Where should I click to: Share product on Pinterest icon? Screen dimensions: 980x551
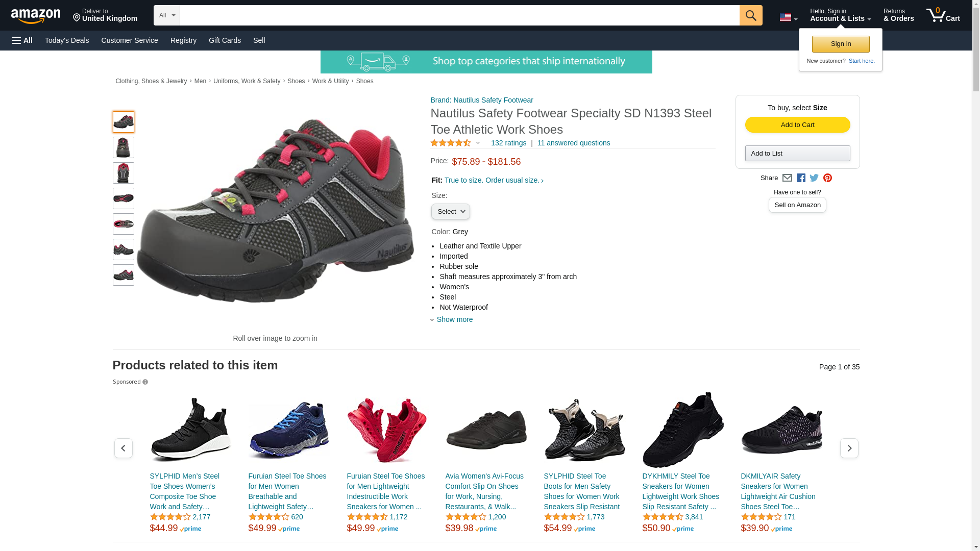(827, 178)
